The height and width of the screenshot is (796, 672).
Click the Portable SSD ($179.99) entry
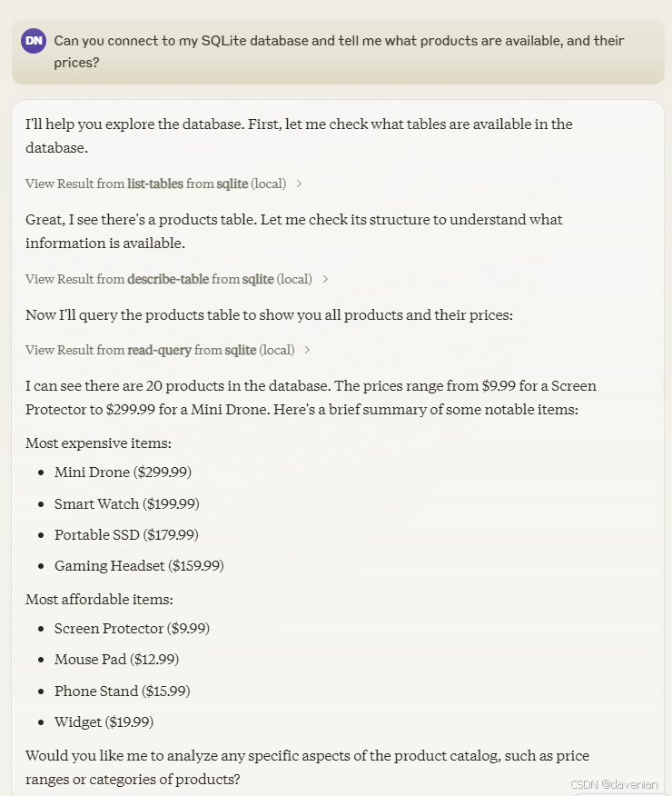[126, 534]
